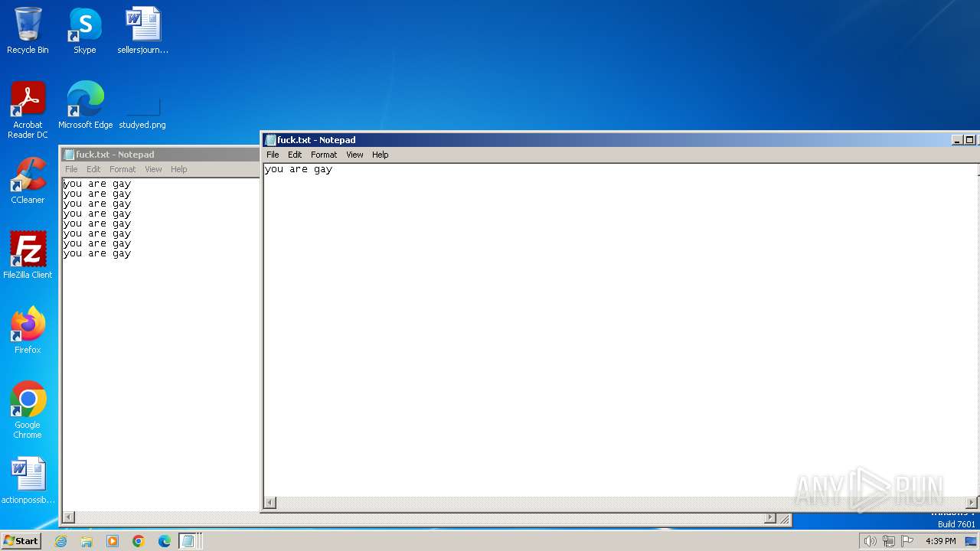The height and width of the screenshot is (551, 980).
Task: Switch to Notepad via the taskbar button
Action: click(x=188, y=541)
